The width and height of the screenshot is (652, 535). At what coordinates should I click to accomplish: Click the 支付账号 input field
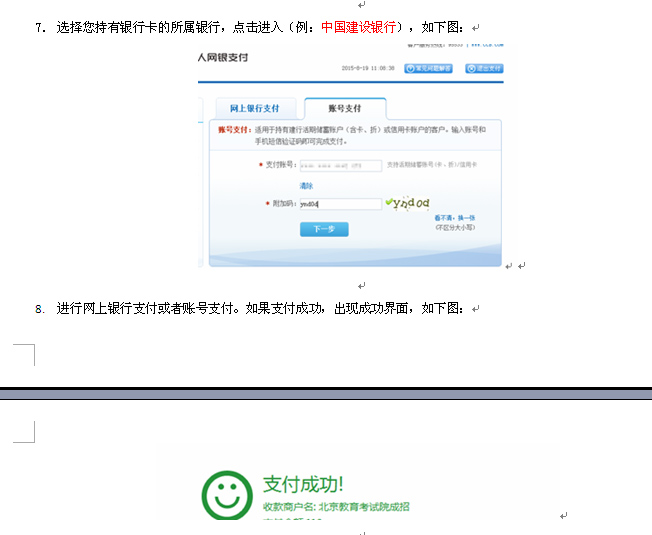(340, 165)
